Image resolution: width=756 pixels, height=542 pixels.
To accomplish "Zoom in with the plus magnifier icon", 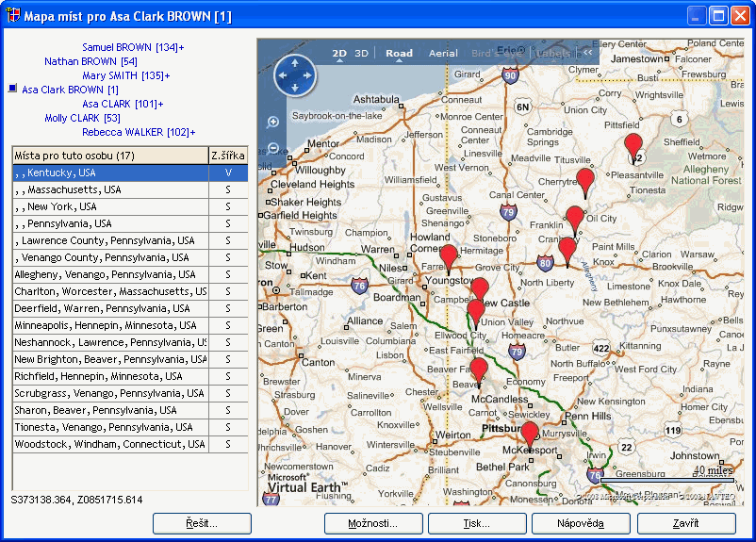I will [272, 122].
